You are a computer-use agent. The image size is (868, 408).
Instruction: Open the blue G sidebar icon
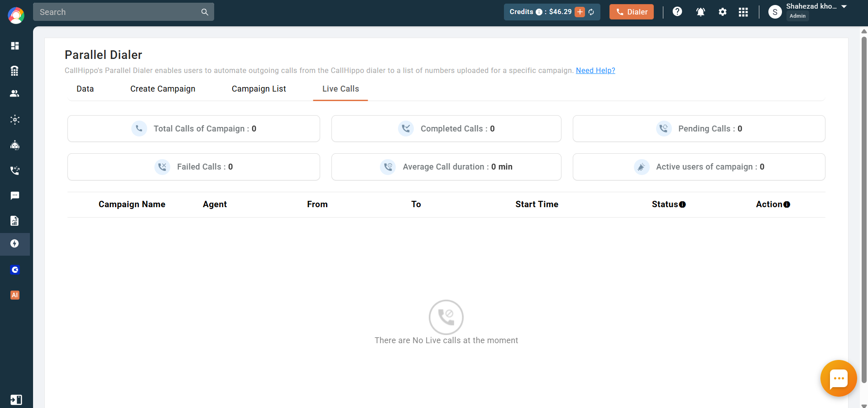[15, 270]
